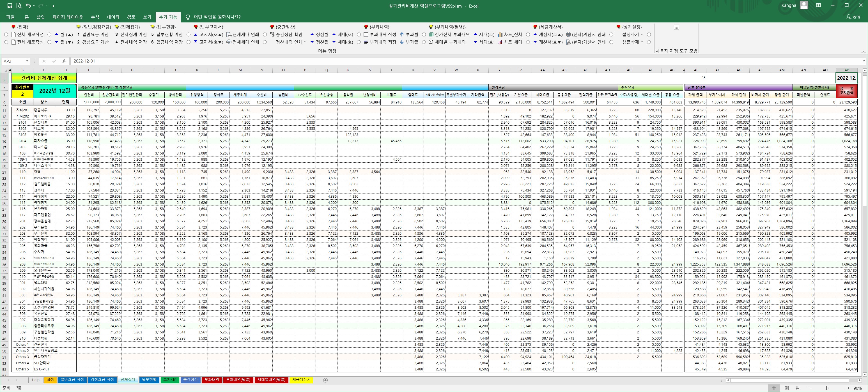Select radio button before 중간정산 확인
This screenshot has height=392, width=868.
[x=265, y=34]
